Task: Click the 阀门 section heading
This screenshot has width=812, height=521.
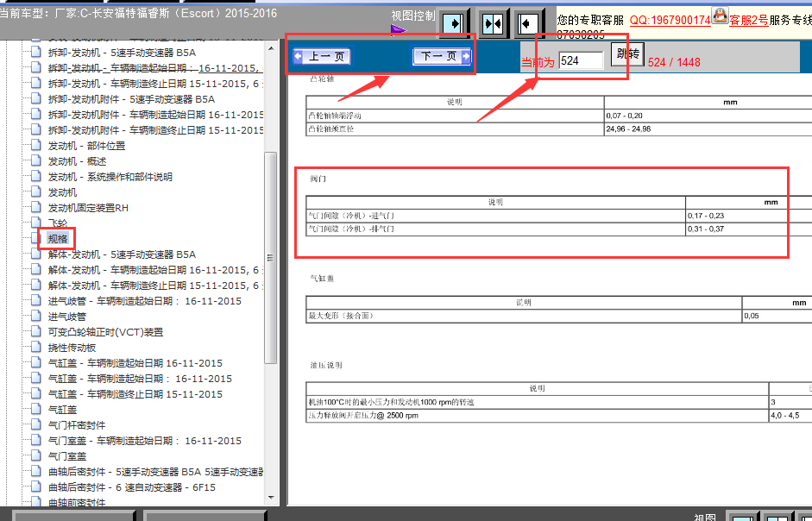Action: pos(318,179)
